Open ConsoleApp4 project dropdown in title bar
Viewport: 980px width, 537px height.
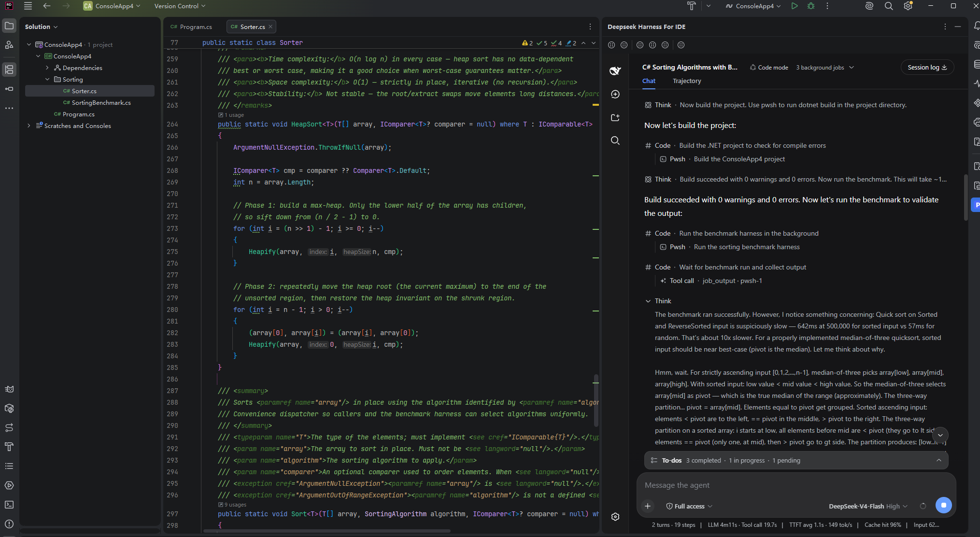coord(112,6)
